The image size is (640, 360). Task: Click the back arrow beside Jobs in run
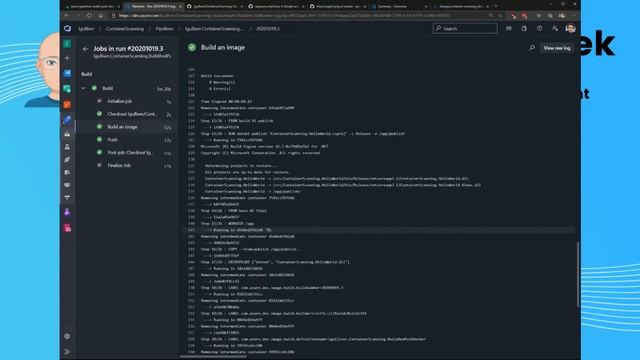coord(85,49)
